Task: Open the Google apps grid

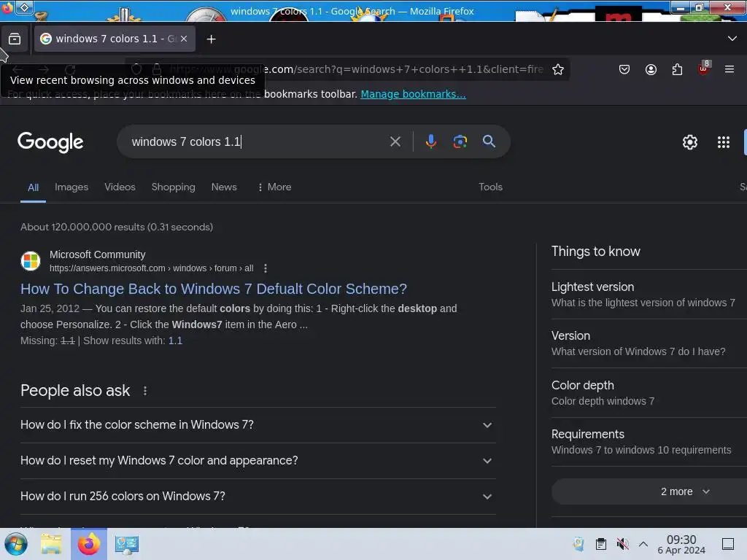Action: [x=723, y=142]
